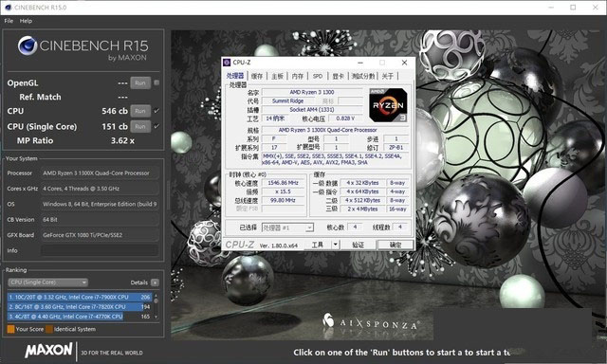Click the Socket AM4 (1331) field
607x364 pixels.
click(312, 109)
